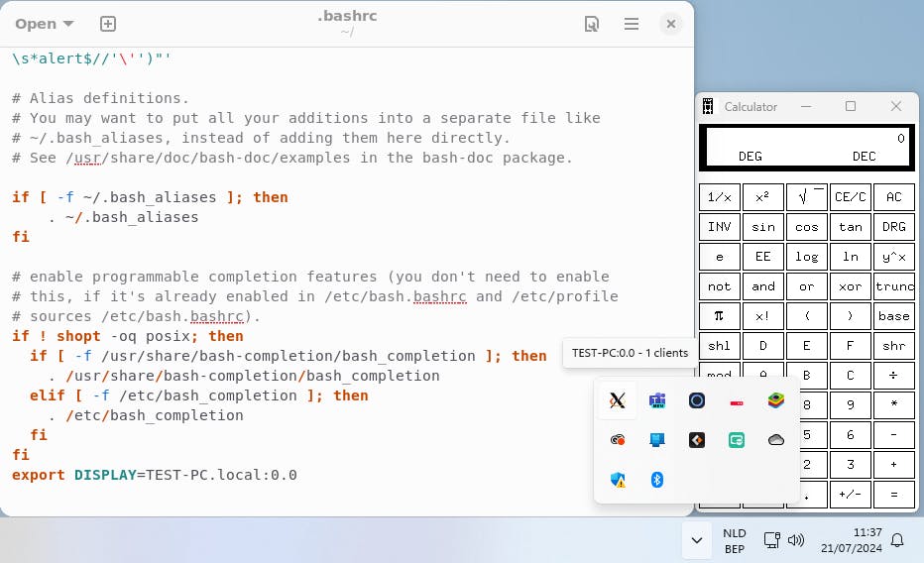Screen dimensions: 924x563
Task: Click the xor key in Calculator
Action: (x=851, y=286)
